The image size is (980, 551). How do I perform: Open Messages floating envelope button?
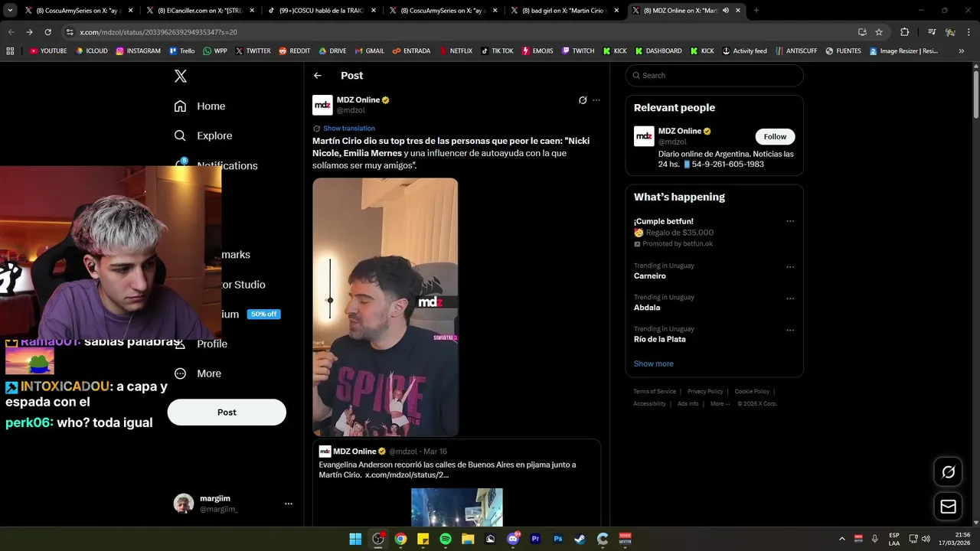click(948, 507)
